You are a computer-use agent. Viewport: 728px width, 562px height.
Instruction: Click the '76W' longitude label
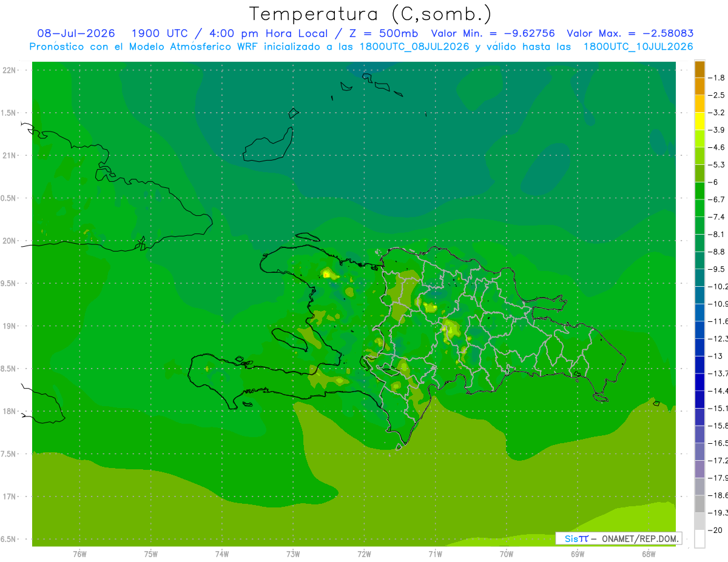[79, 554]
